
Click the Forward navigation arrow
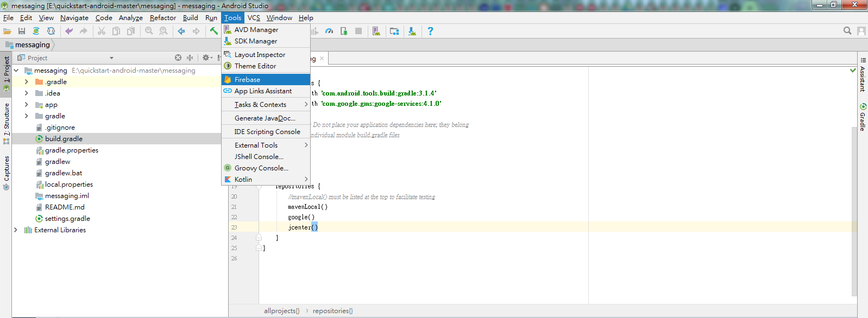coord(196,31)
